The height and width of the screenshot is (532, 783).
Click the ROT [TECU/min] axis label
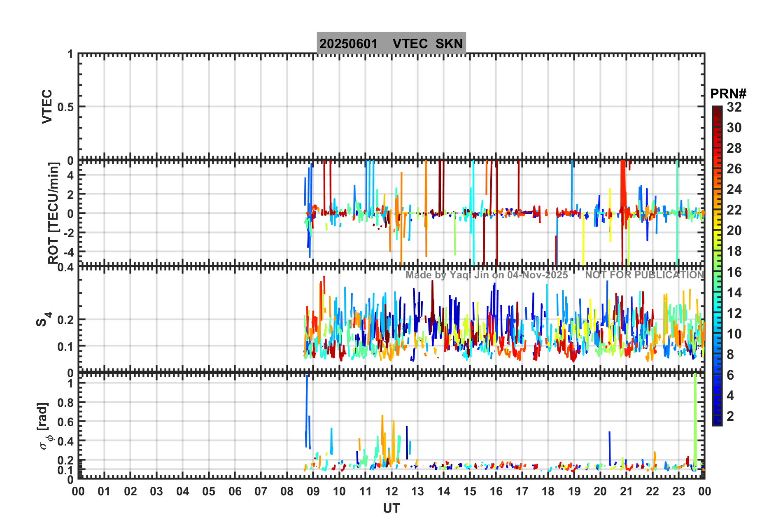(54, 213)
